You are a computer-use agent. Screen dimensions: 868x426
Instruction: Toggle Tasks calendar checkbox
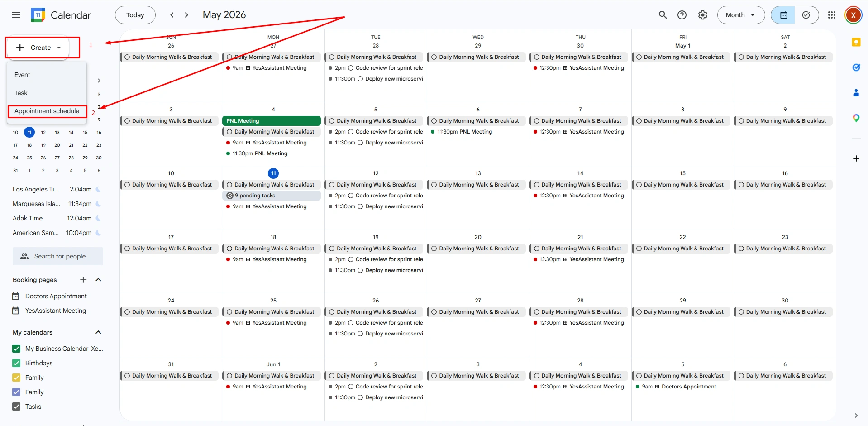[x=16, y=407]
